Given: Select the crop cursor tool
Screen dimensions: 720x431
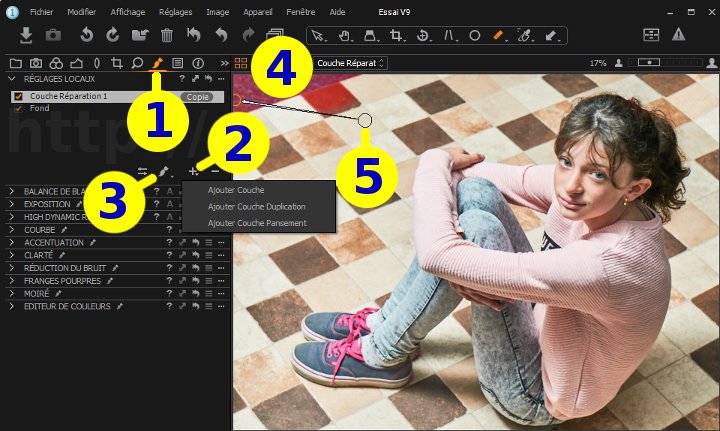Looking at the screenshot, I should pos(396,35).
